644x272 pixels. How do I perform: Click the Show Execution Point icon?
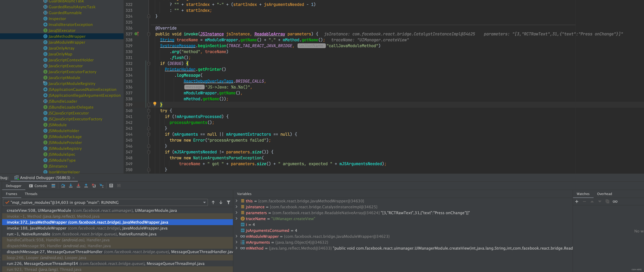53,185
